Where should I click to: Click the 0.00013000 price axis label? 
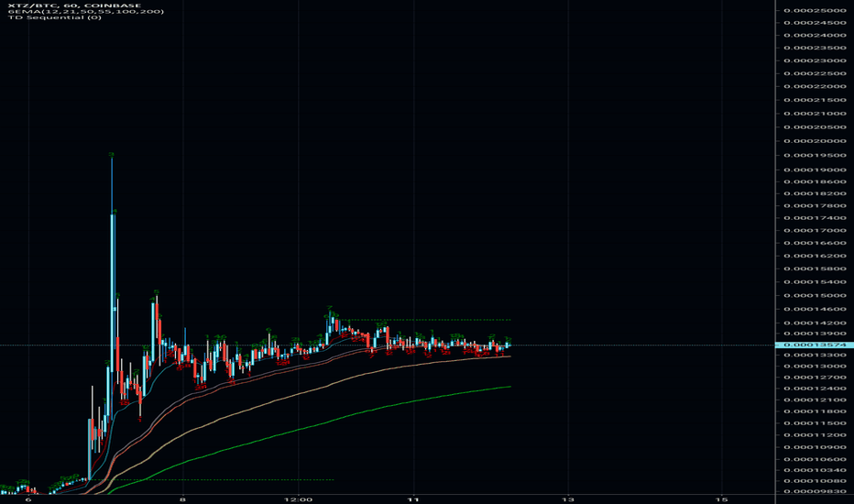coord(815,367)
